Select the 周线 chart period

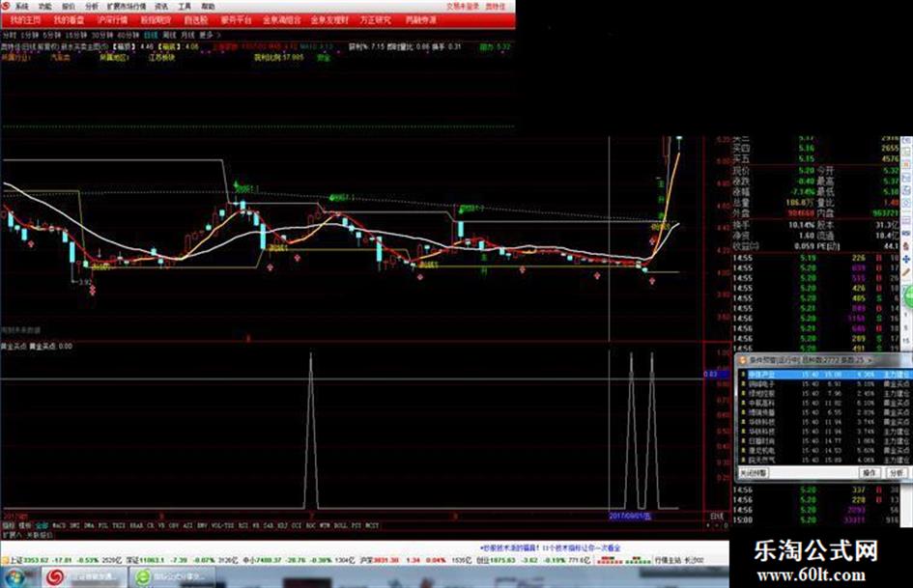point(169,35)
